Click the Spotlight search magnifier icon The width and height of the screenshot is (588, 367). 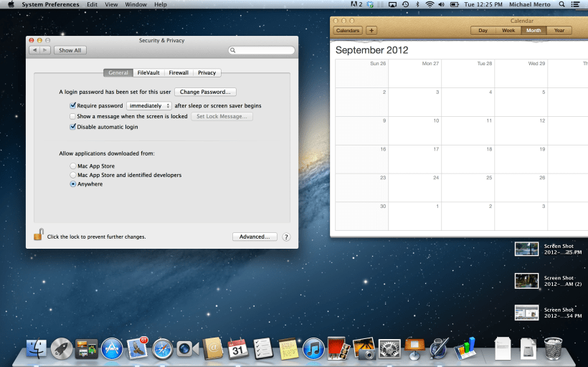[x=561, y=4]
